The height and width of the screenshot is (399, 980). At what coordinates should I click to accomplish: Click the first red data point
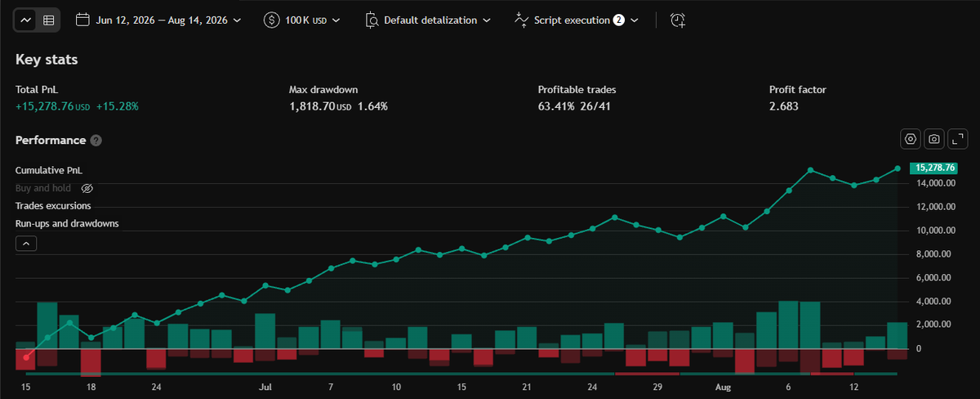click(x=26, y=357)
